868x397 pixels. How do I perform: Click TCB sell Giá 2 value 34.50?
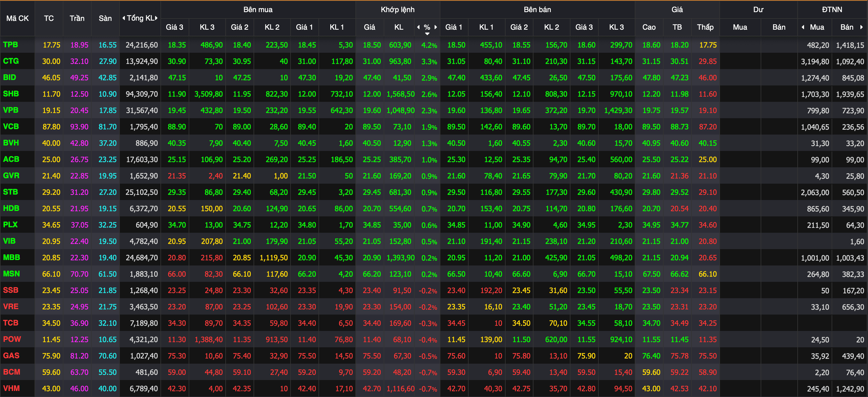[x=521, y=323]
